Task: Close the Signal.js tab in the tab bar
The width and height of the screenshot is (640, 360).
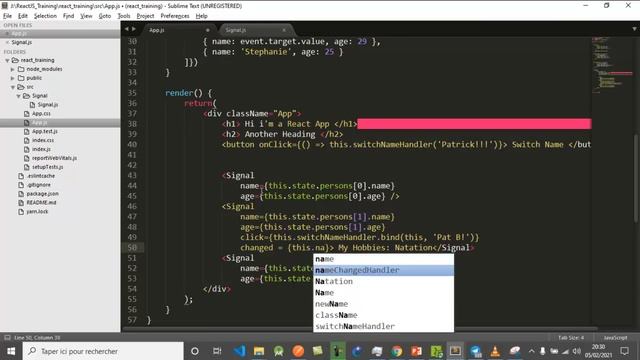Action: (x=284, y=30)
